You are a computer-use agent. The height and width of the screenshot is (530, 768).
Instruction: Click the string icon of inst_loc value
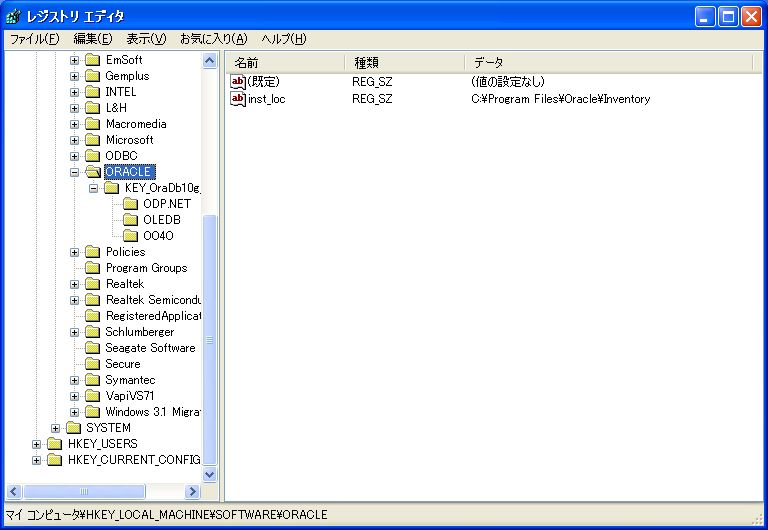[238, 99]
